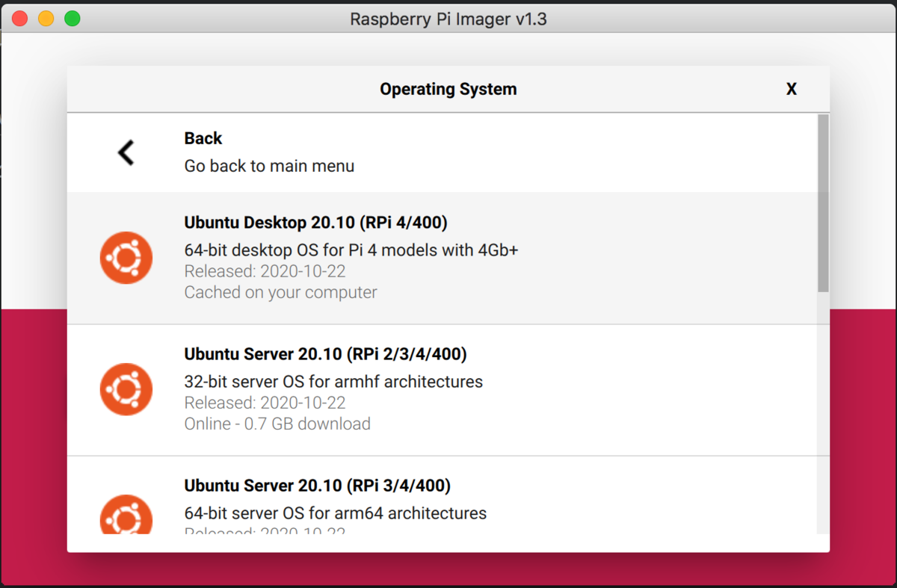Click the Ubuntu logo for 32-bit server

click(126, 390)
